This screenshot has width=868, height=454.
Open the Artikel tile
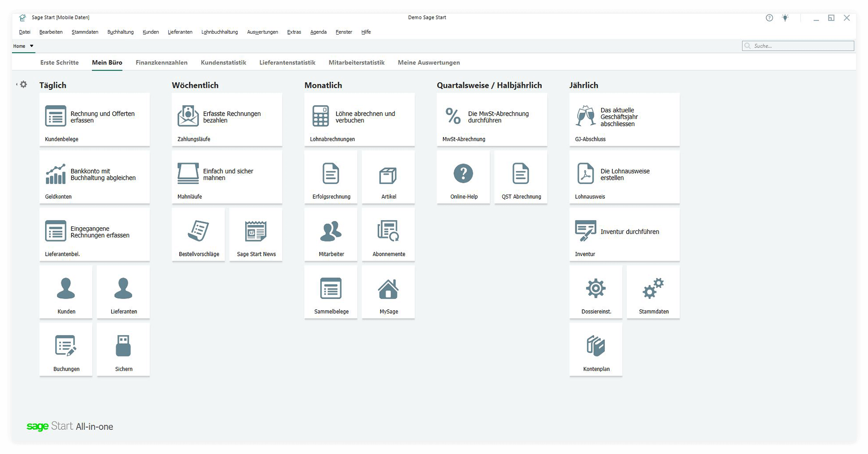click(388, 177)
